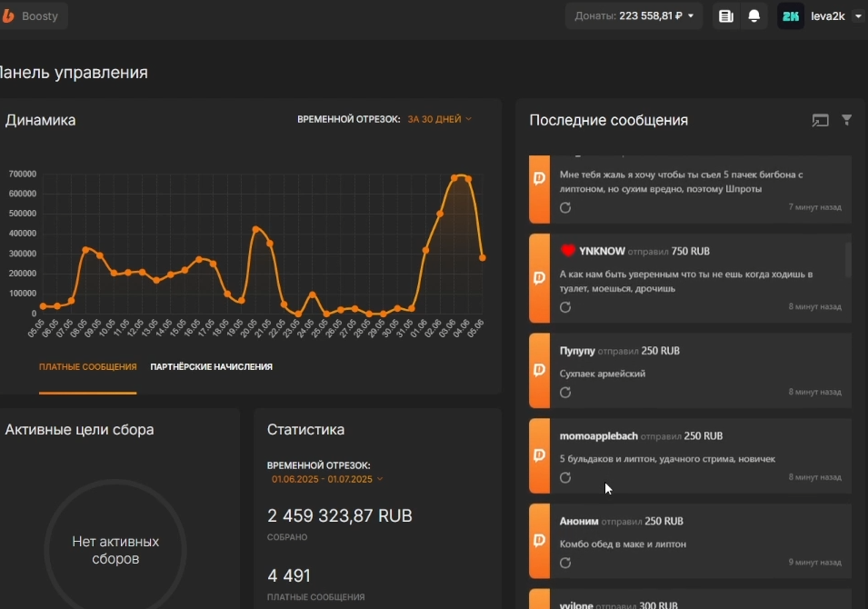Select the 24.05 data point on the chart
Screen dimensions: 868x609
[313, 295]
